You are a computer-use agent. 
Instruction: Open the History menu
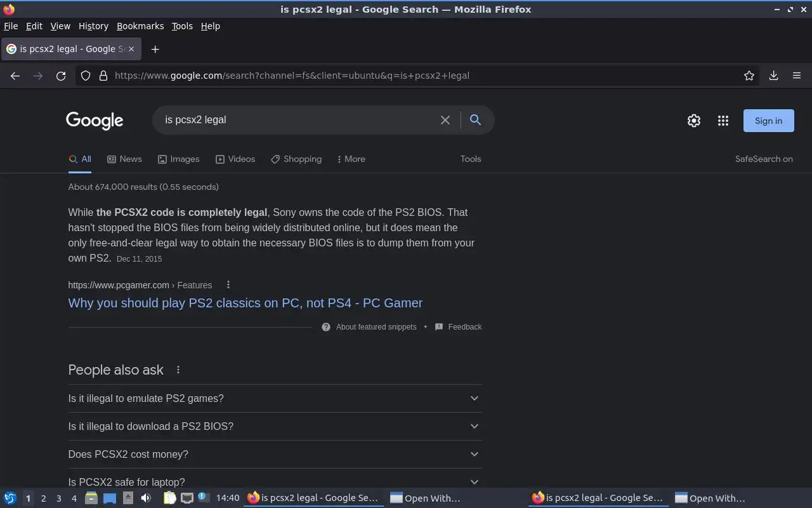coord(93,26)
